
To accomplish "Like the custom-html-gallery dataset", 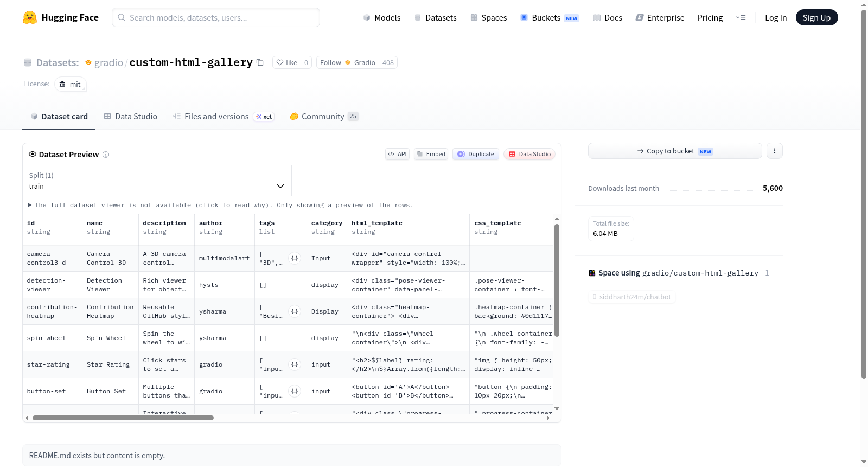I will [x=287, y=63].
